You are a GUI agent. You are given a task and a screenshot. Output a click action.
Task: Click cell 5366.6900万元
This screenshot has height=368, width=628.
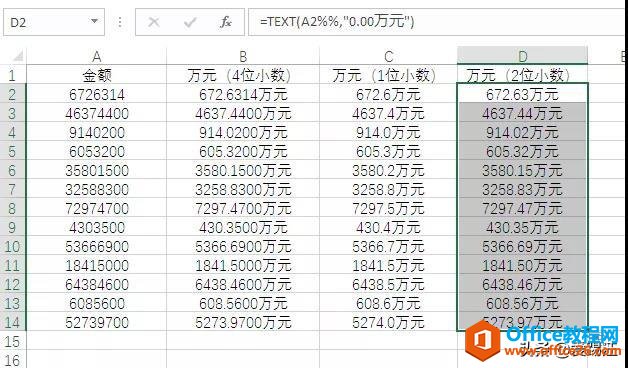[243, 246]
